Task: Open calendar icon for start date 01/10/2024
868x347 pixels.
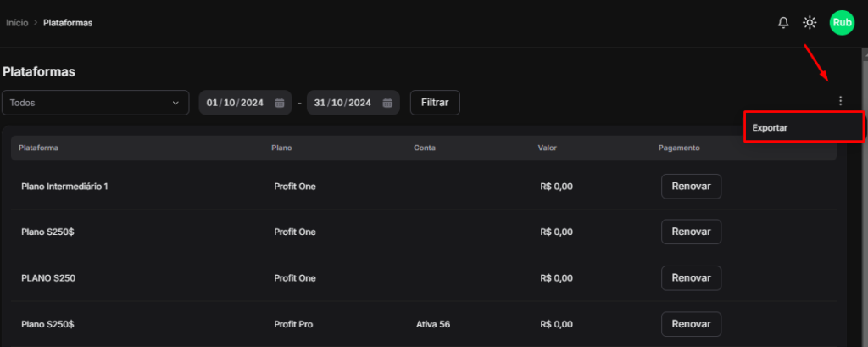Action: pos(279,103)
